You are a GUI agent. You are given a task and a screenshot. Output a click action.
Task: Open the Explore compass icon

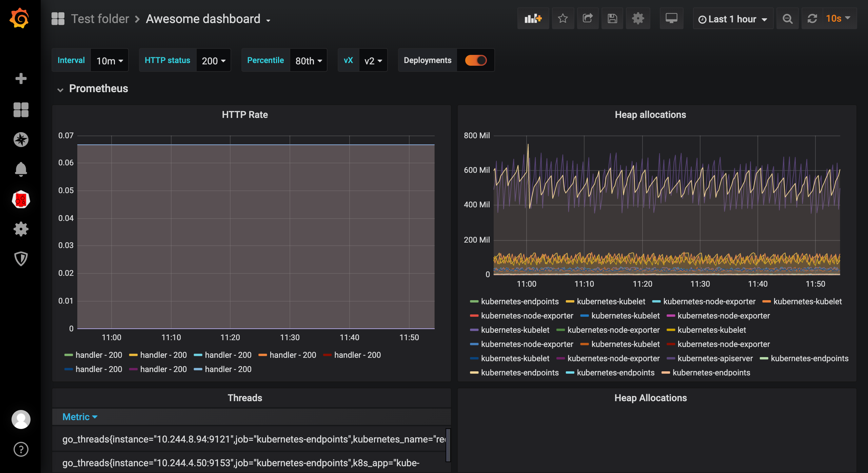pos(21,140)
